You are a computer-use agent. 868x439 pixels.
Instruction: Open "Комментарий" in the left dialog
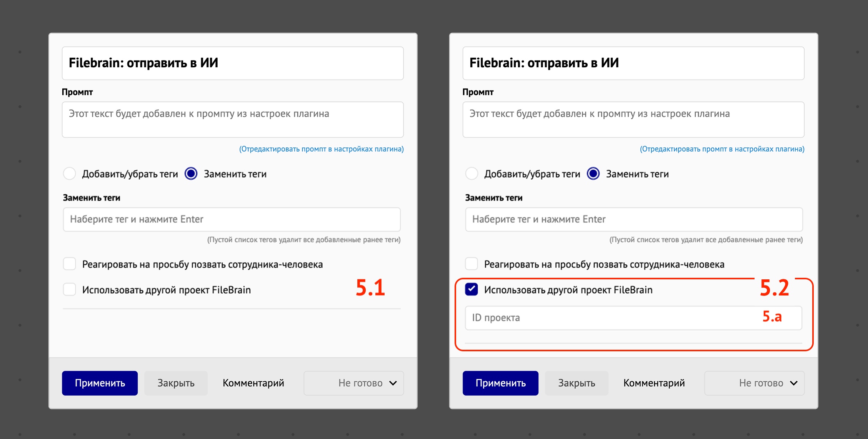click(253, 383)
